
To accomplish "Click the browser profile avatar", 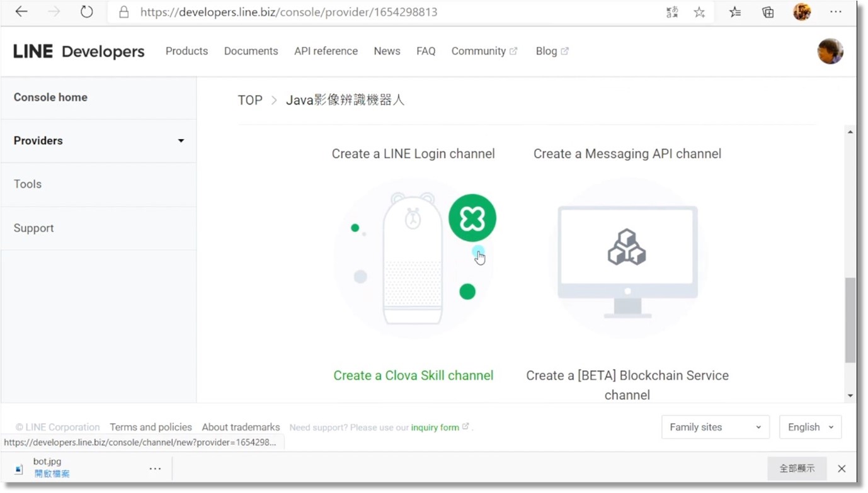I will 802,12.
